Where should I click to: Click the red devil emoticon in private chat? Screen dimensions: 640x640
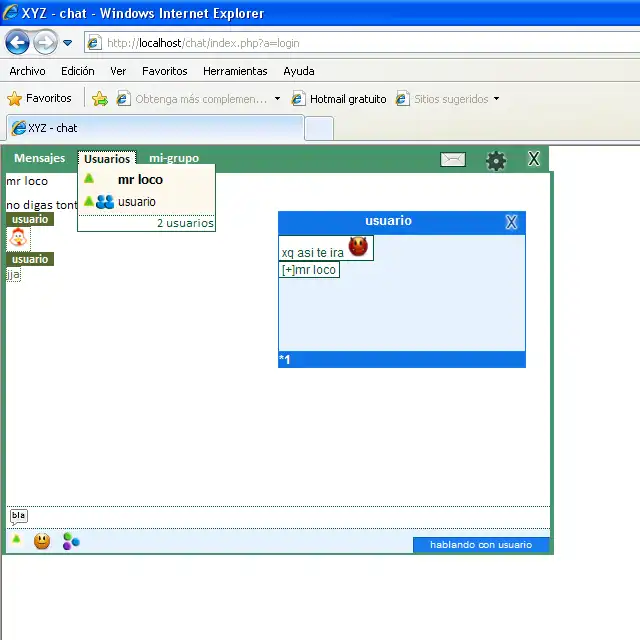(x=358, y=246)
